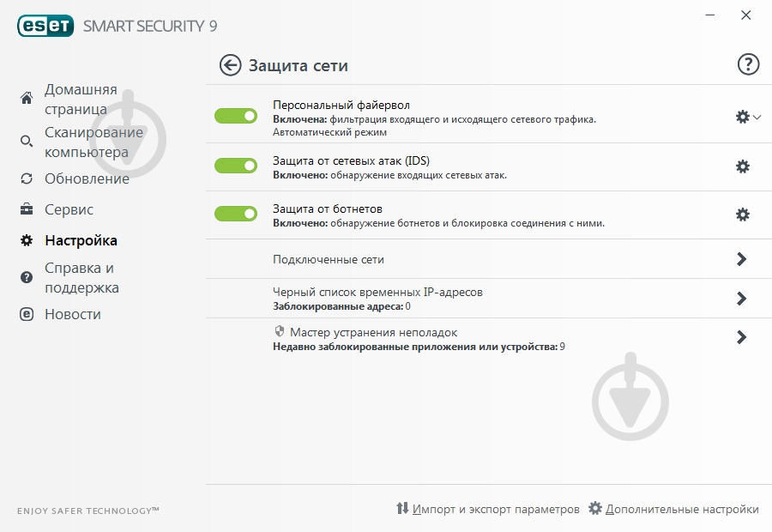Viewport: 772px width, 532px height.
Task: Open the Новости section
Action: 26,314
